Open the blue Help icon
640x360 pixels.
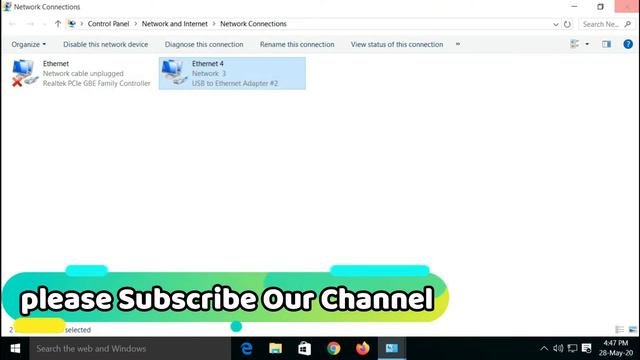(628, 44)
